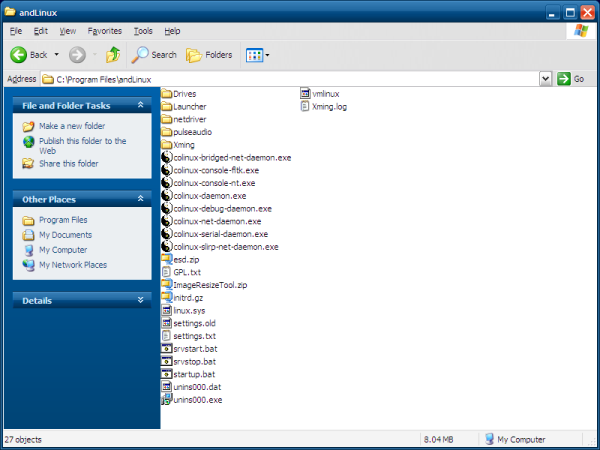This screenshot has height=450, width=600.
Task: Select colinux-console-nt.exe icon
Action: pos(166,183)
